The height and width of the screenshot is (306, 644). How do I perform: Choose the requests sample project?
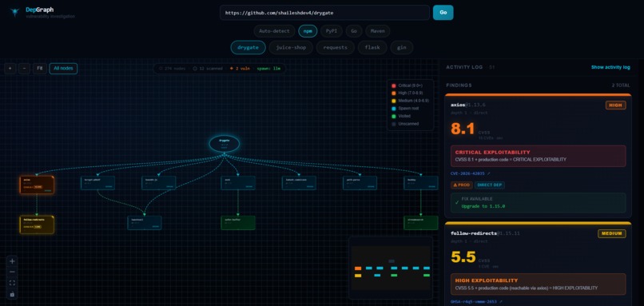pyautogui.click(x=335, y=48)
